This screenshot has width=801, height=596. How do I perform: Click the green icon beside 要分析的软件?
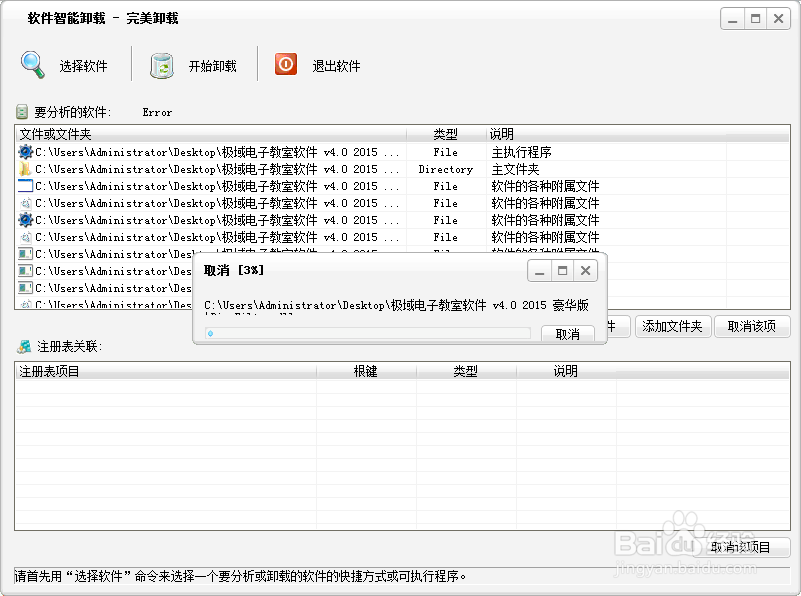coord(22,111)
